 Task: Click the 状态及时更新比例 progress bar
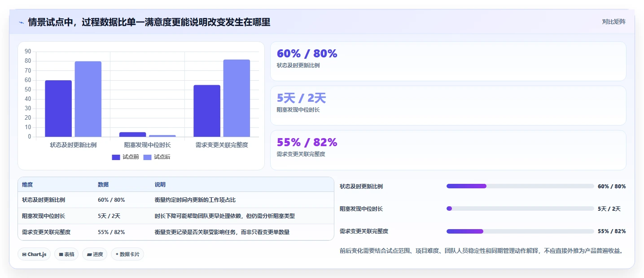520,186
